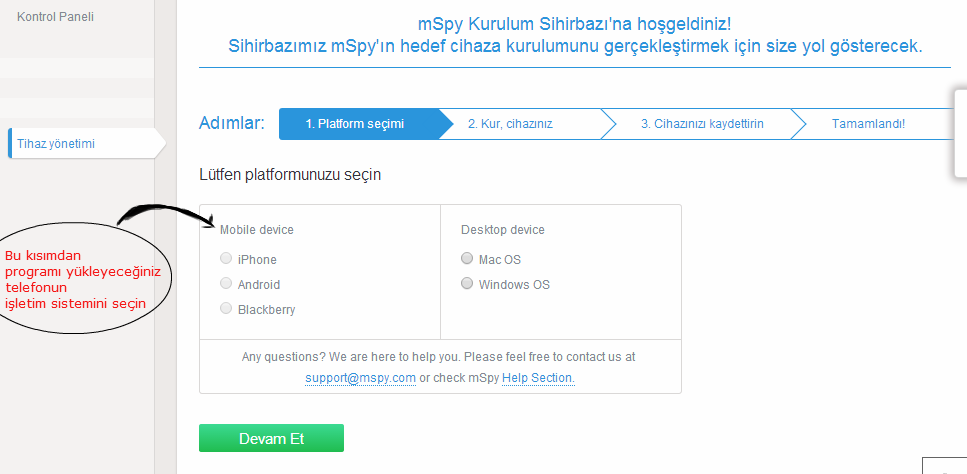Screen dimensions: 967x474
Task: Open '3. Cihazınızı kaydettirin' step
Action: click(x=702, y=124)
